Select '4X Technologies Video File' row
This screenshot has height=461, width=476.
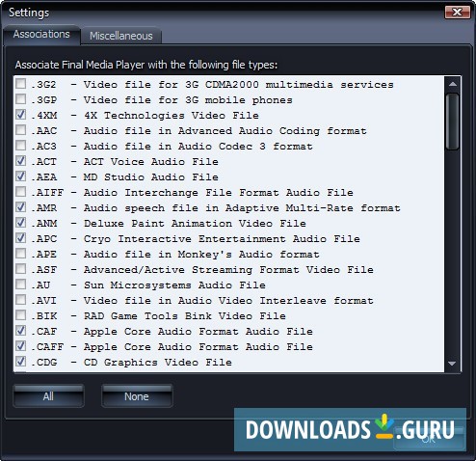(x=172, y=116)
